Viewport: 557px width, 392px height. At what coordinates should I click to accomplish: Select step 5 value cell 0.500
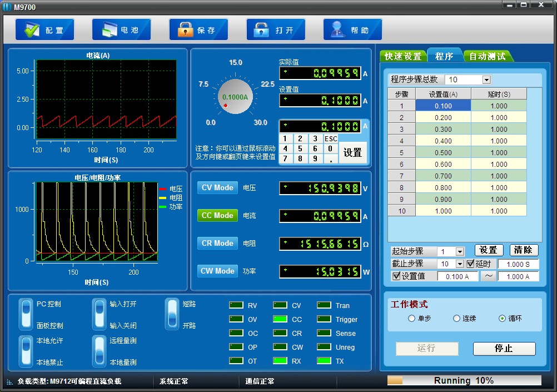pos(443,152)
